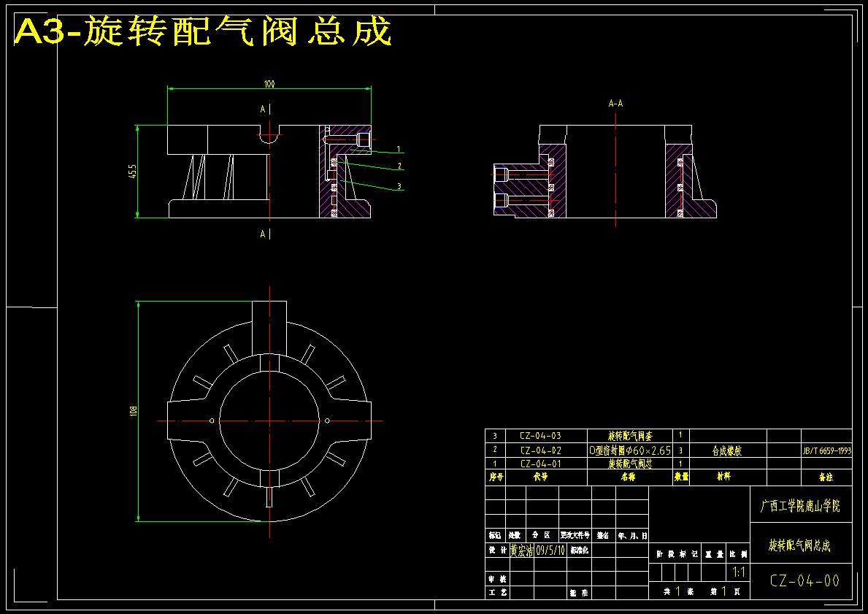Click the 签名 header cell
The width and height of the screenshot is (868, 614).
603,535
